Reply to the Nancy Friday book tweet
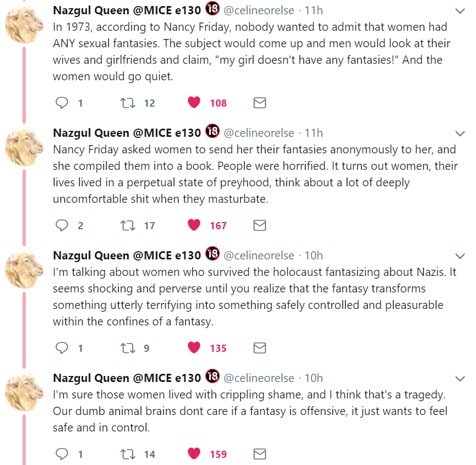Screen dimensions: 476x465 point(63,225)
